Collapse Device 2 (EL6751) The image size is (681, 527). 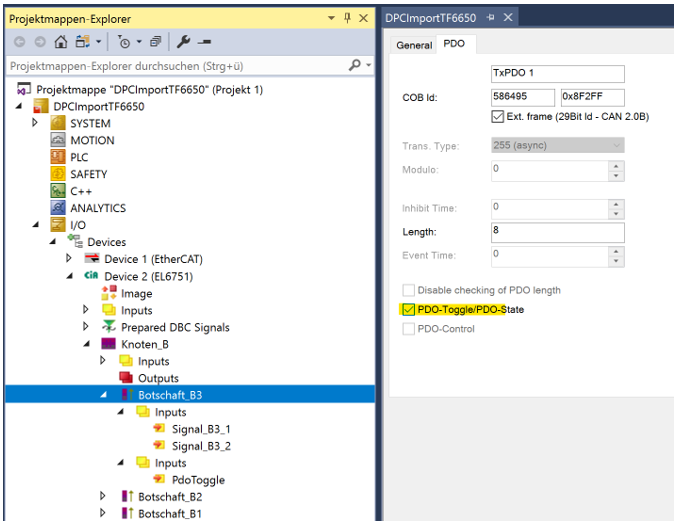[69, 276]
